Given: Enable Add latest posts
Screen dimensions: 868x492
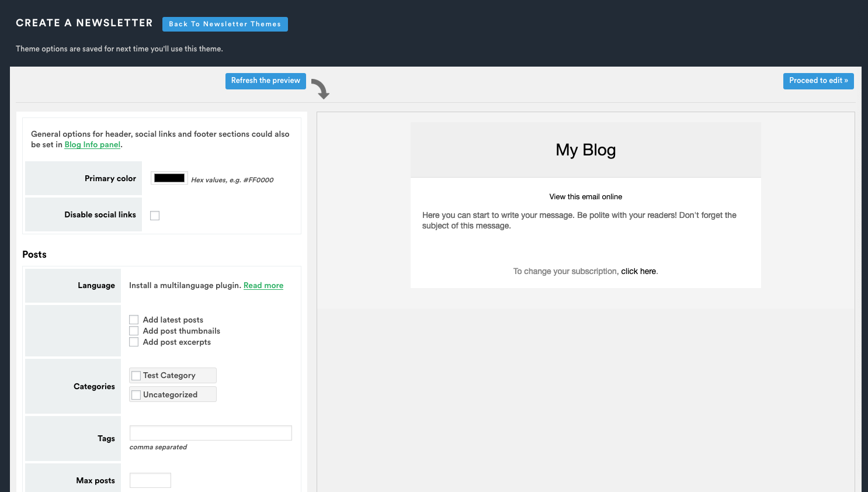Looking at the screenshot, I should tap(134, 320).
